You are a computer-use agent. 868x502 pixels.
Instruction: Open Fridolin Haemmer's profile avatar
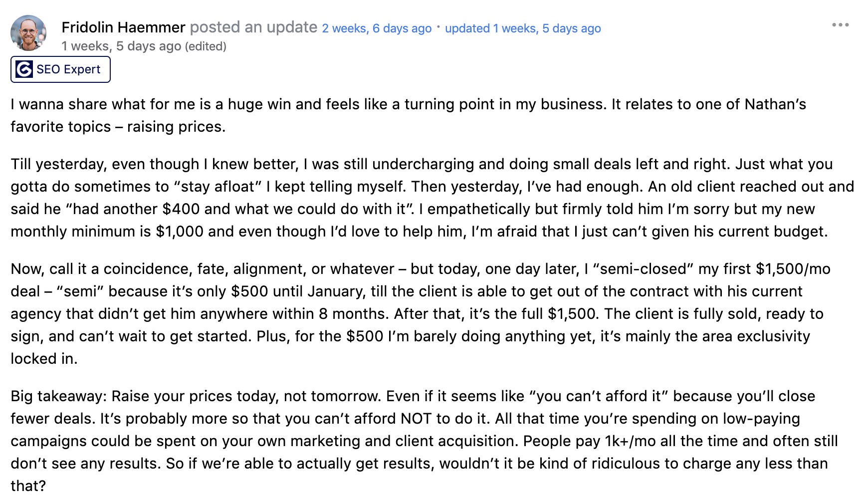[x=28, y=33]
